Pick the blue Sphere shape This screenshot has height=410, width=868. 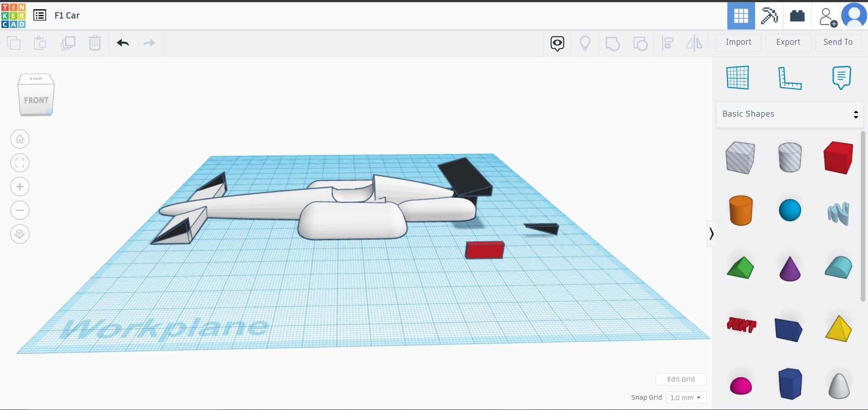click(790, 210)
